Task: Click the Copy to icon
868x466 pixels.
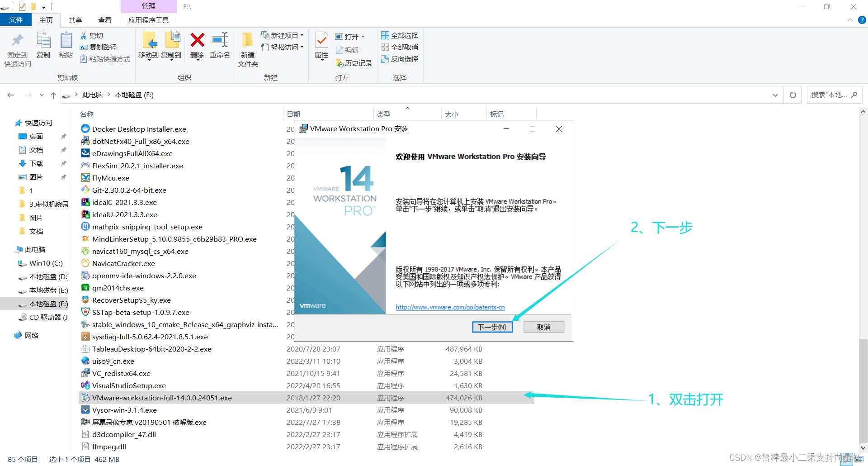Action: [172, 40]
